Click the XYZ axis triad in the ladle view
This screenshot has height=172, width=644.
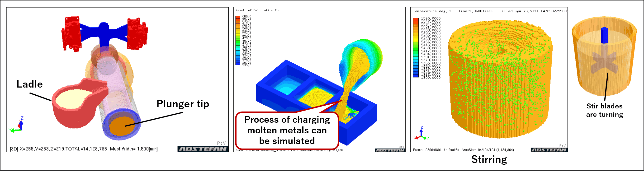click(x=16, y=125)
